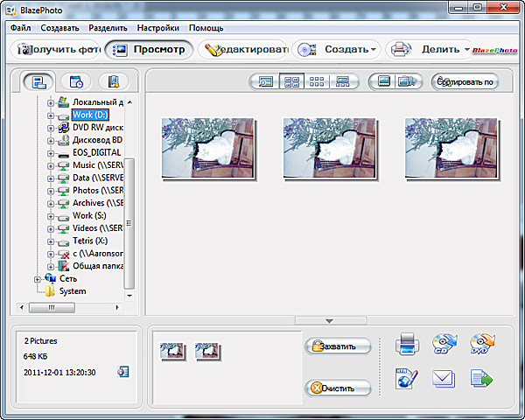Expand the Сеть tree node
This screenshot has height=420, width=525.
(x=38, y=278)
